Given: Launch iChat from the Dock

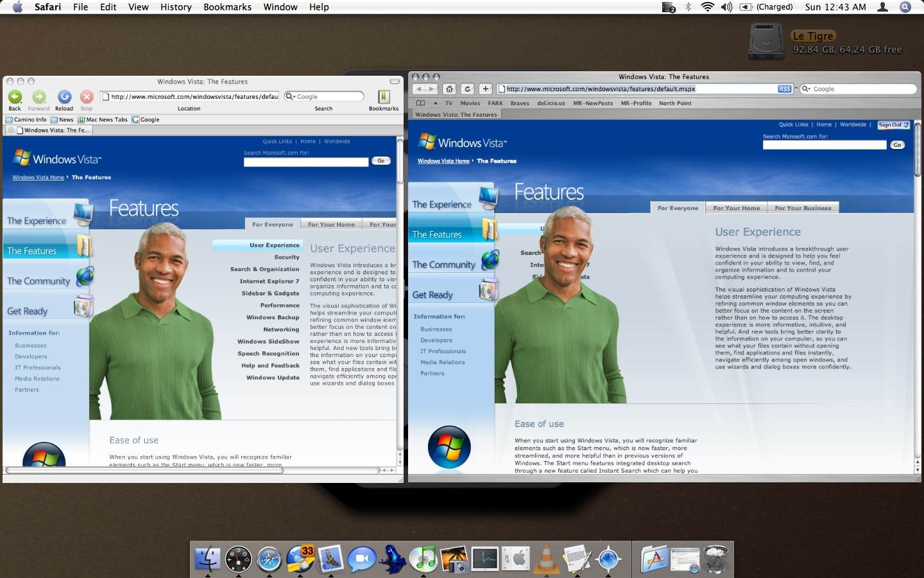Looking at the screenshot, I should pos(362,559).
